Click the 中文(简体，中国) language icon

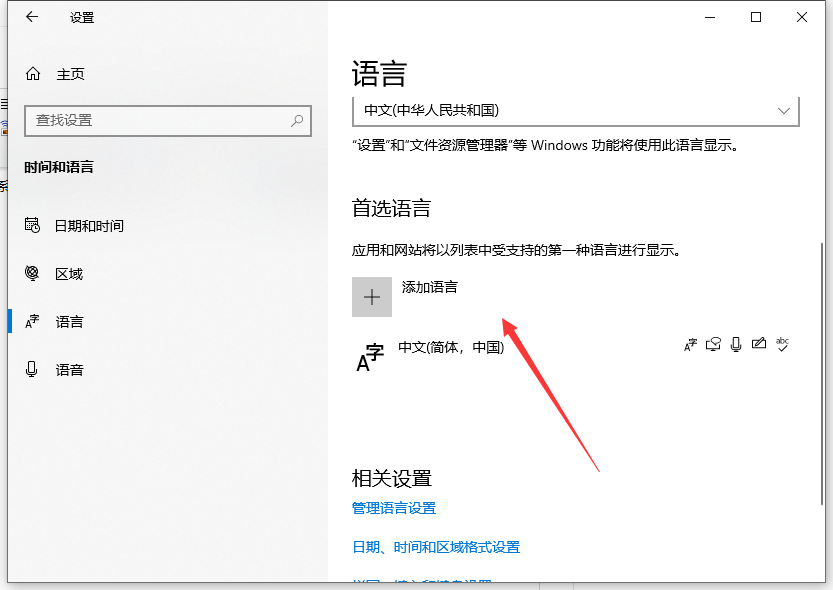[370, 357]
